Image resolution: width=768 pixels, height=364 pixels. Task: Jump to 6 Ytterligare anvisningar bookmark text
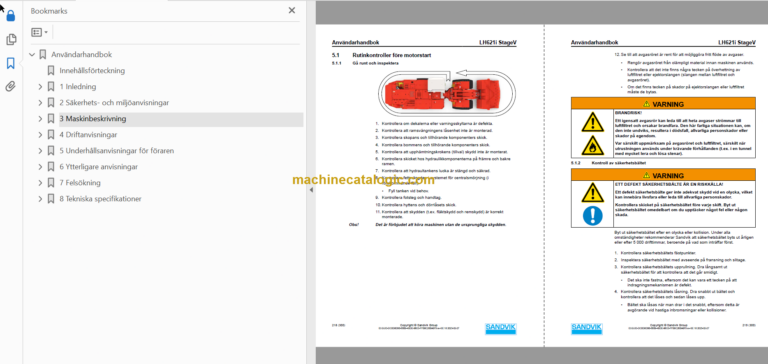pyautogui.click(x=98, y=167)
